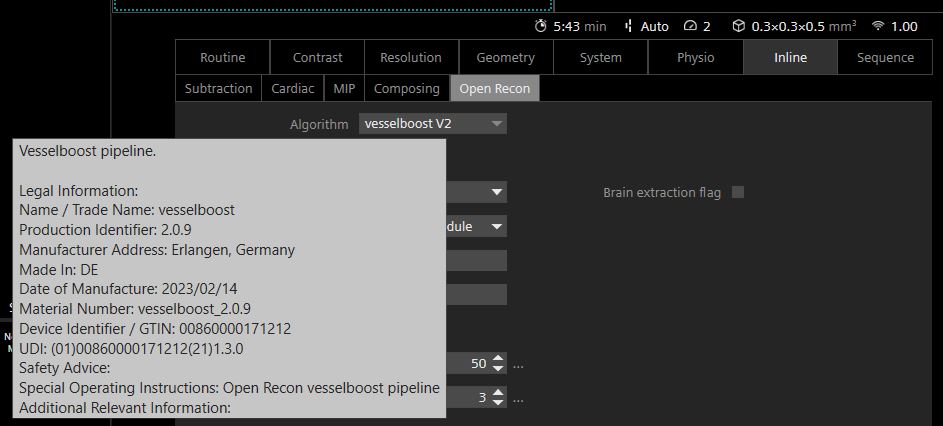This screenshot has width=943, height=426.
Task: Switch to the MIP sub-tab
Action: 344,88
